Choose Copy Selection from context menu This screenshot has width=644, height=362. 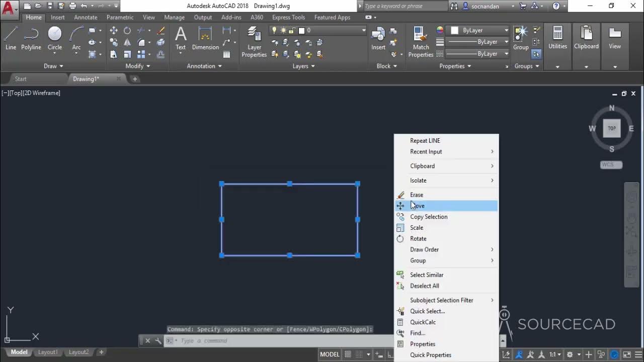pyautogui.click(x=447, y=217)
